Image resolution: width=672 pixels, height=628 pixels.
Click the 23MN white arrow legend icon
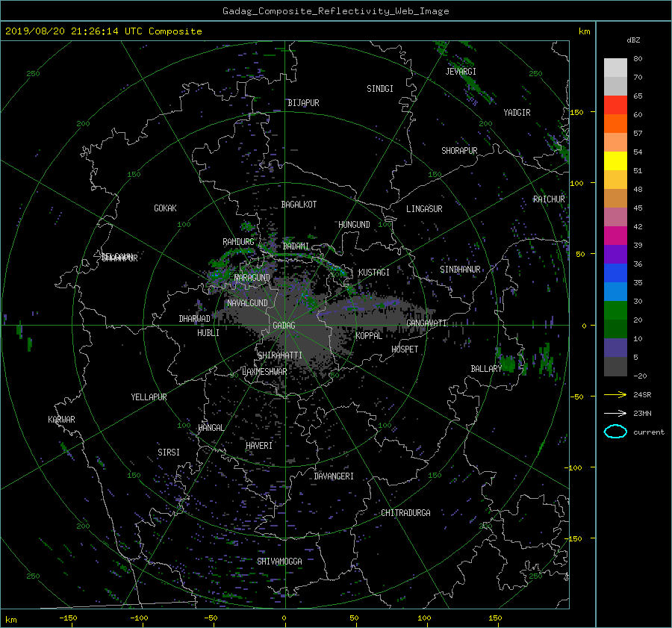coord(615,413)
